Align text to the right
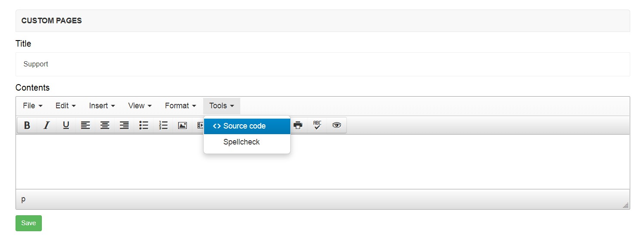This screenshot has width=644, height=242. point(124,126)
